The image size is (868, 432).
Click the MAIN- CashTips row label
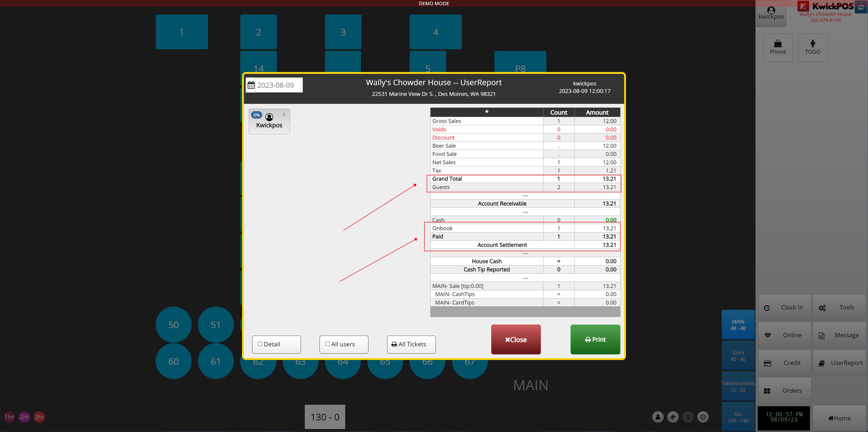tap(455, 294)
